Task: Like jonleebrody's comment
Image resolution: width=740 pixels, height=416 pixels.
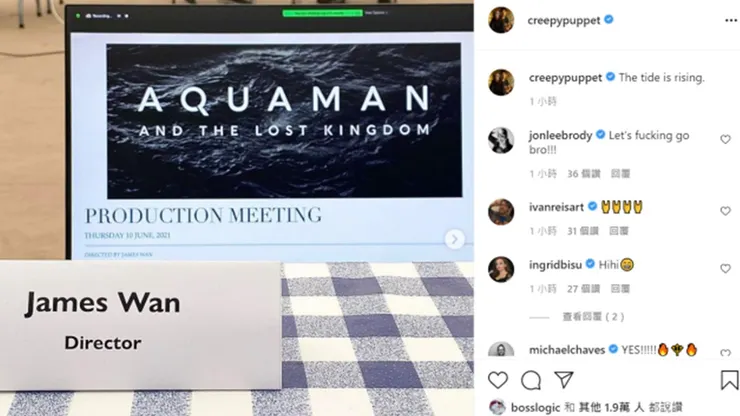Action: pos(725,139)
